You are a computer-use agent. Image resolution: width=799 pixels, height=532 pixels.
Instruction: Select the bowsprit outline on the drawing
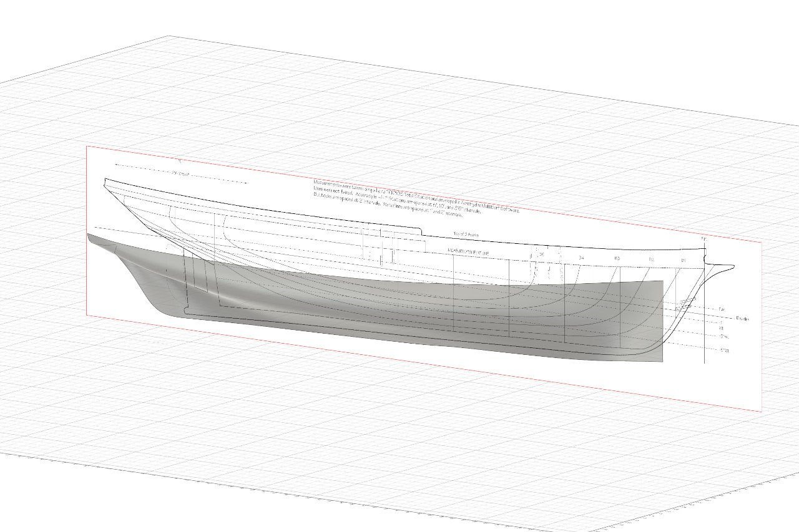[721, 267]
